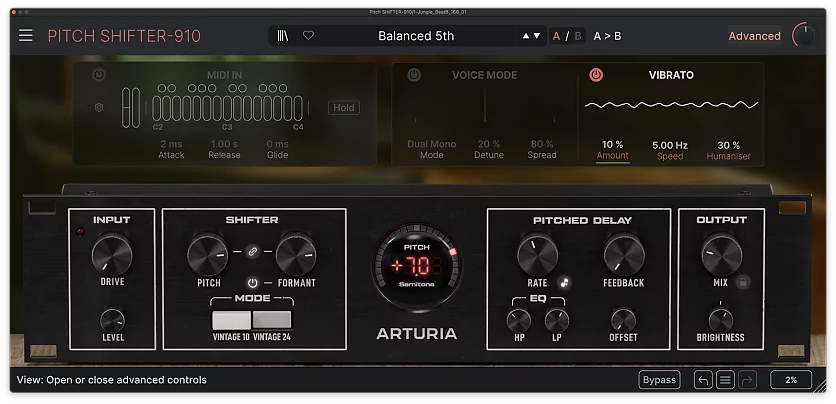The width and height of the screenshot is (836, 404).
Task: Undo with the left arrow icon
Action: (x=703, y=380)
